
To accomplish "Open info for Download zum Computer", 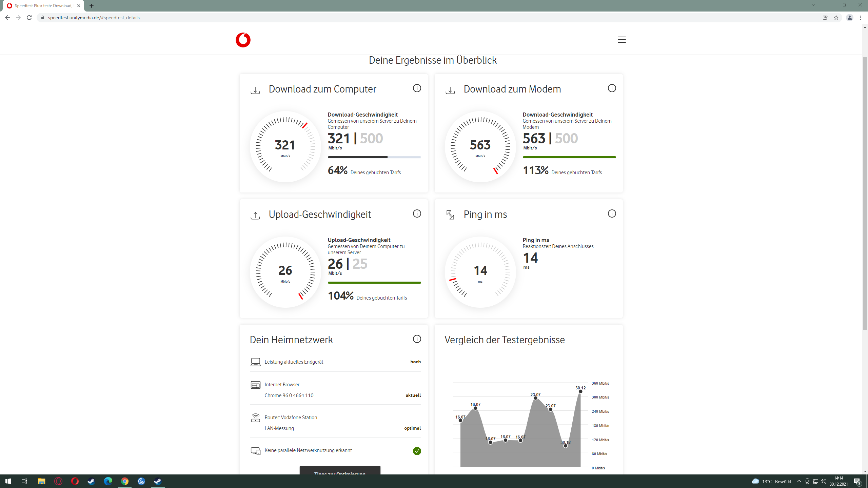I will click(x=417, y=88).
